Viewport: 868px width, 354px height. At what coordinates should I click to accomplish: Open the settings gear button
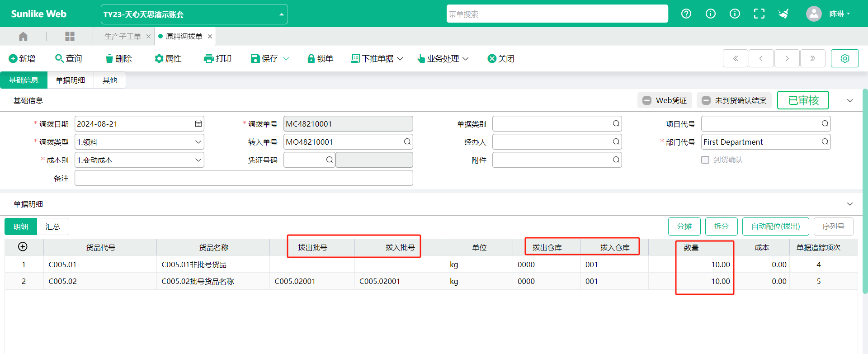tap(844, 58)
